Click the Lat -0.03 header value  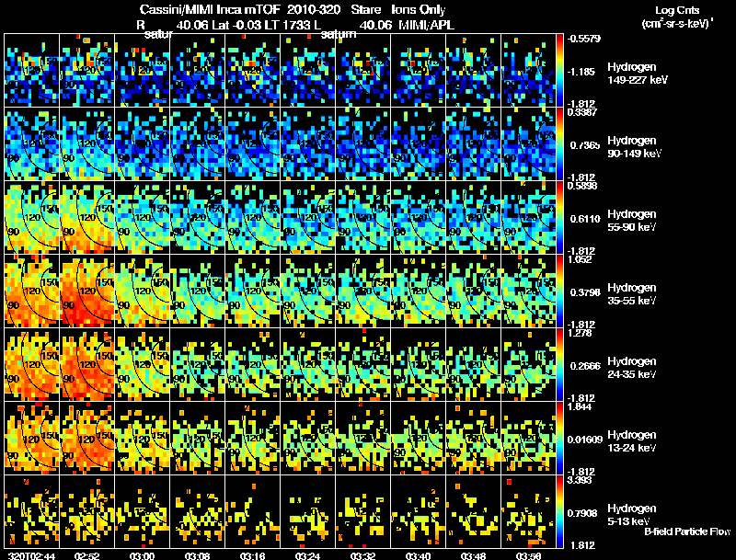pos(237,25)
